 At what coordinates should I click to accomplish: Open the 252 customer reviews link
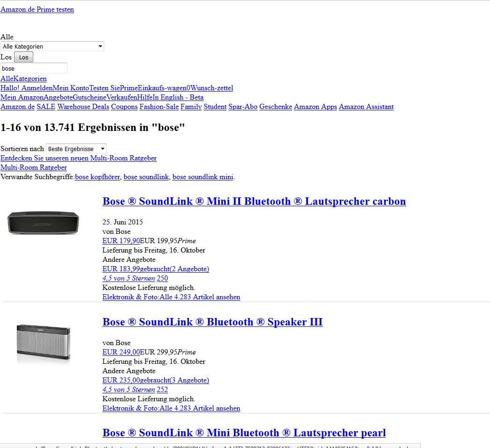tap(162, 390)
